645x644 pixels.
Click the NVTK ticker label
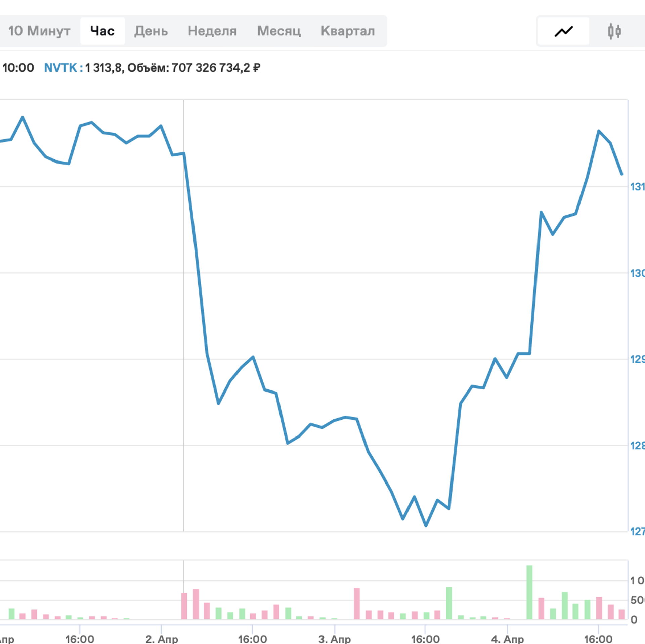[61, 68]
